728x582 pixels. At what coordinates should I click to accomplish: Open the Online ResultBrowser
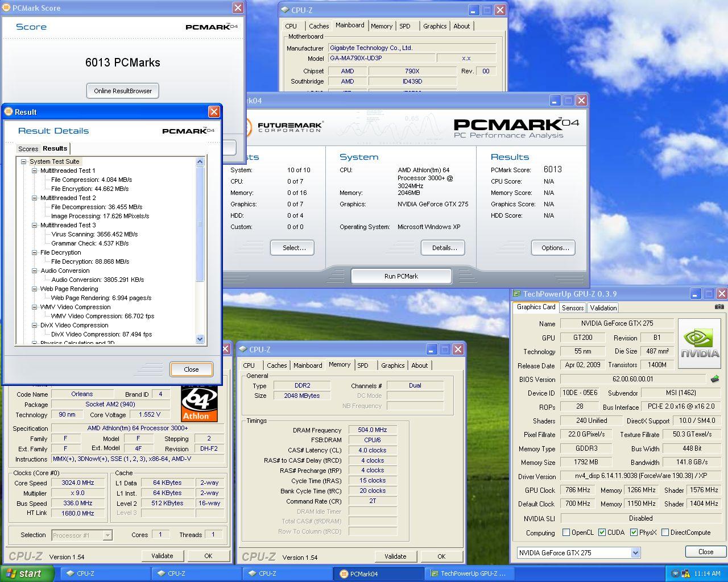123,91
